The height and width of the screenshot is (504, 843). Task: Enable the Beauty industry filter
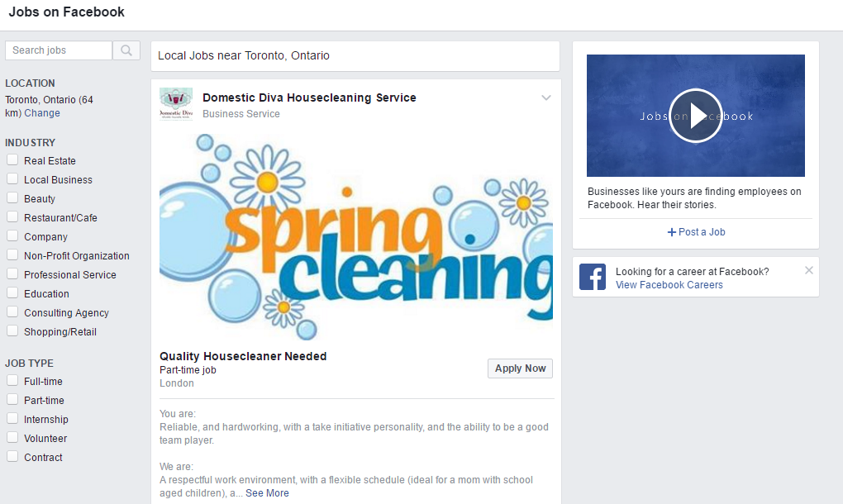pyautogui.click(x=12, y=198)
